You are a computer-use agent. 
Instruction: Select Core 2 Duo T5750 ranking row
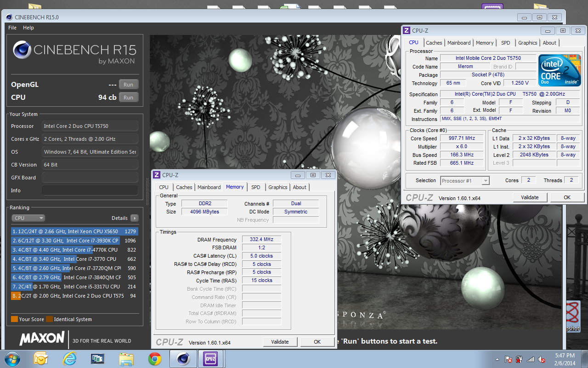pyautogui.click(x=75, y=296)
